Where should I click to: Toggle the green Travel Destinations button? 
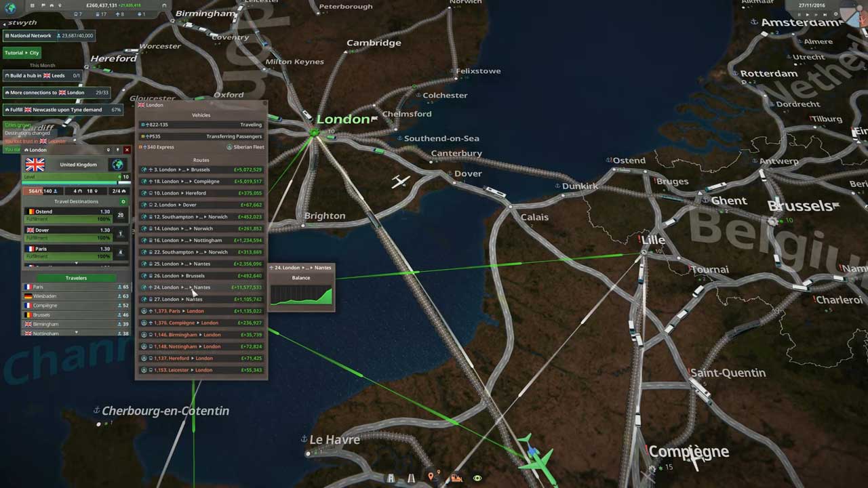[x=123, y=201]
